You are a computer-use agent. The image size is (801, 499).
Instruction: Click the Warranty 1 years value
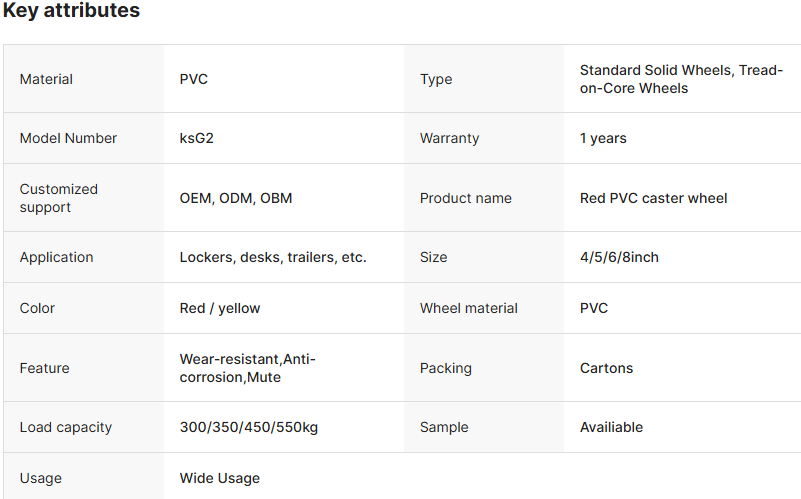click(603, 138)
